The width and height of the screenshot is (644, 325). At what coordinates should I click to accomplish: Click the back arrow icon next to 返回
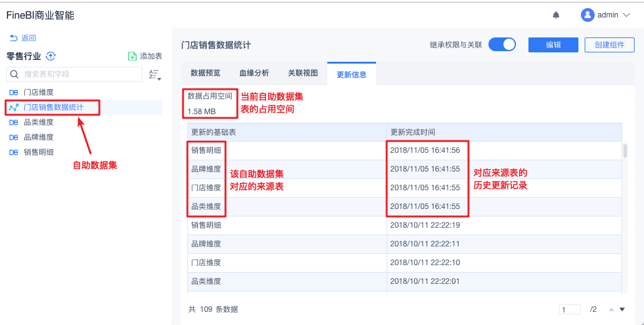[x=13, y=38]
